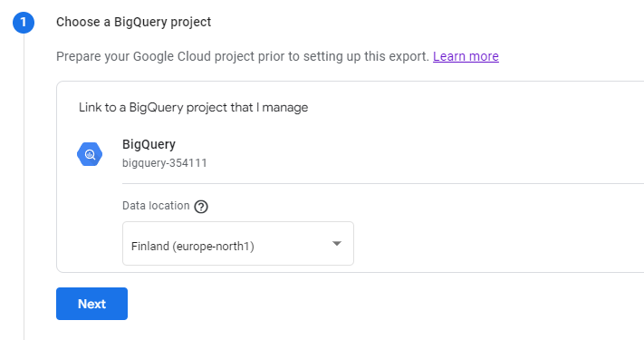Click the project ID bigquery-354111

165,163
